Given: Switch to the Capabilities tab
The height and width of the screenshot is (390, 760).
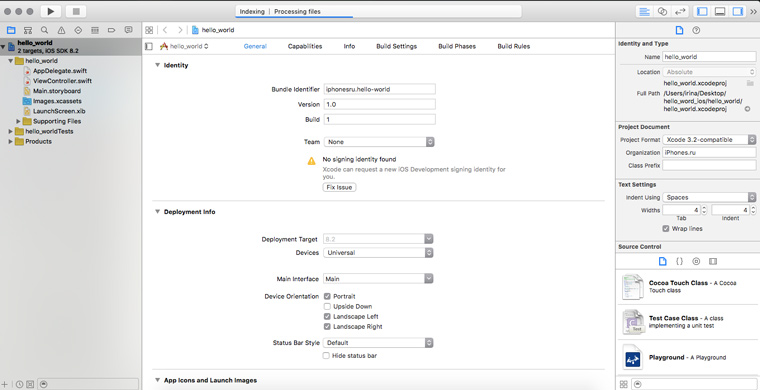Looking at the screenshot, I should point(305,47).
